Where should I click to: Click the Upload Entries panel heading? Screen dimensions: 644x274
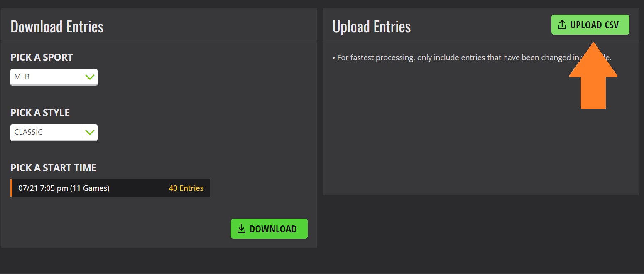click(x=371, y=26)
